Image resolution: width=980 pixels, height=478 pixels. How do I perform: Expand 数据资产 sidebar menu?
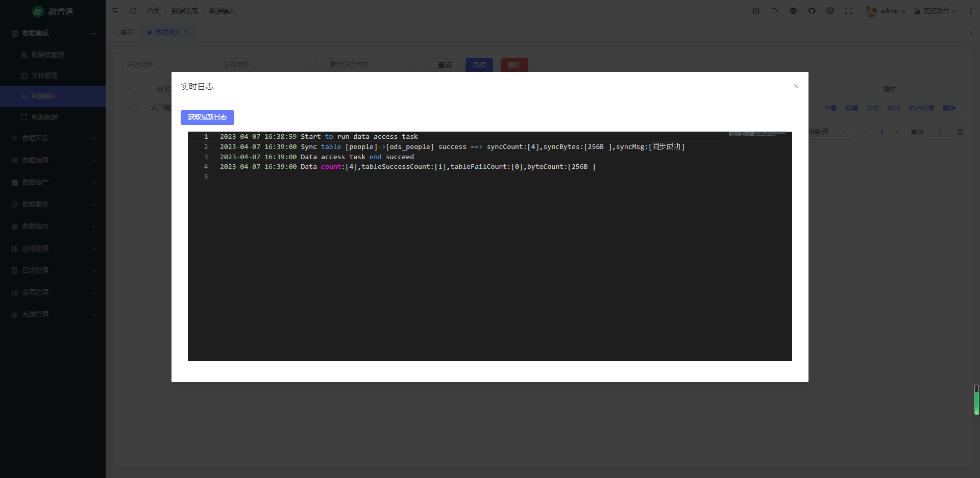[x=53, y=182]
